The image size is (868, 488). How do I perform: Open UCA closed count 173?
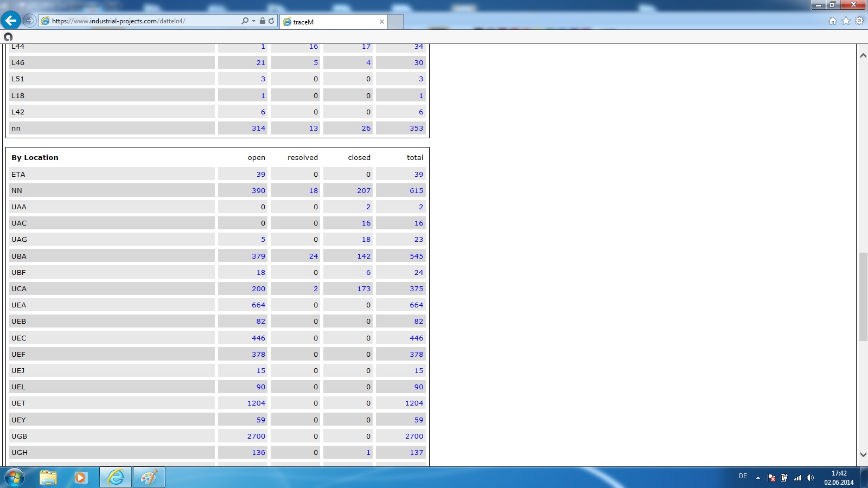point(363,288)
